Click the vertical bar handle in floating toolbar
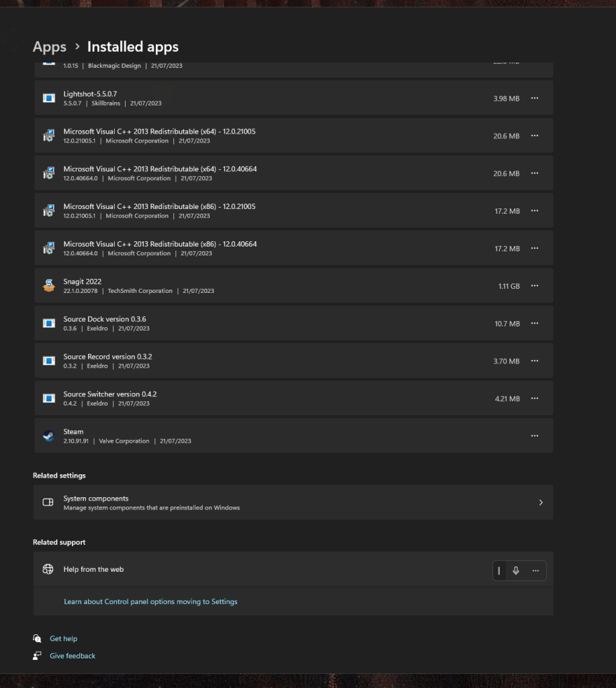616x688 pixels. tap(499, 570)
